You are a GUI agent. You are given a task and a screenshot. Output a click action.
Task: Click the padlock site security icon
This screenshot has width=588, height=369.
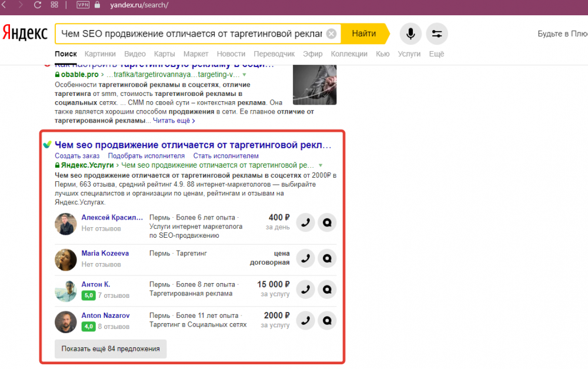[97, 5]
